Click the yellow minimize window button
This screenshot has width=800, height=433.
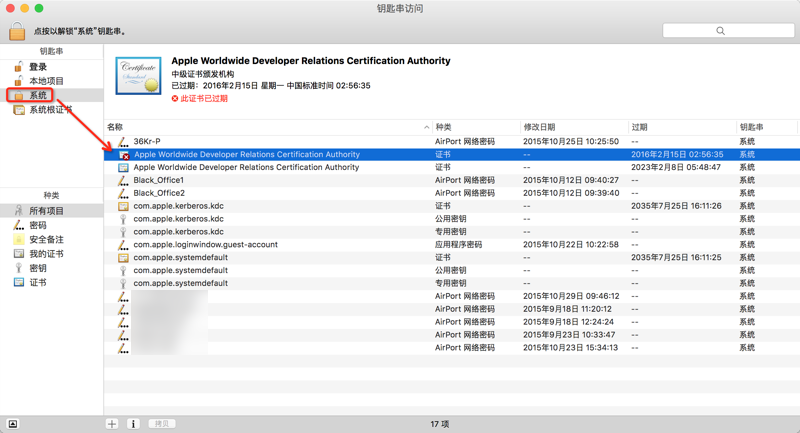tap(24, 8)
